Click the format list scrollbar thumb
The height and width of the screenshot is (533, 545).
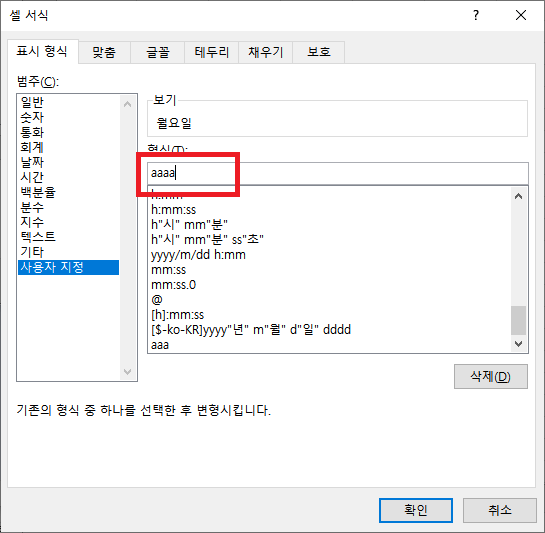[518, 320]
